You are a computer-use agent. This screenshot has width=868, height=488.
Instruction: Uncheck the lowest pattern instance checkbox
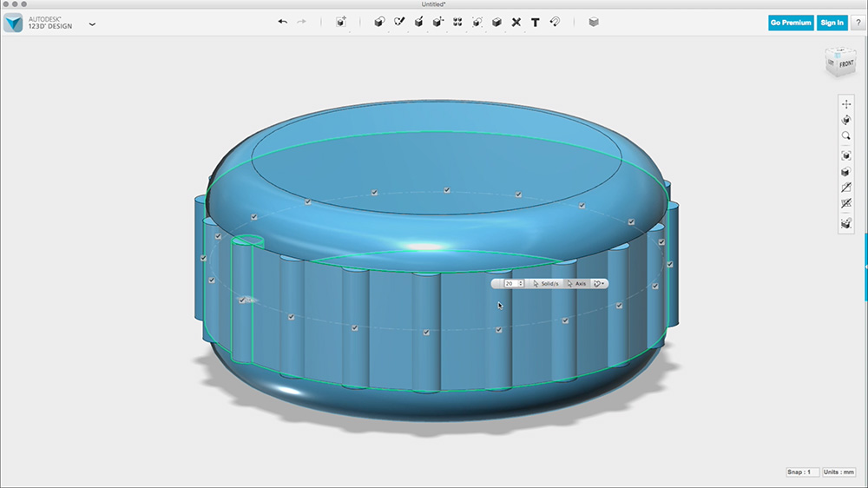(x=426, y=333)
